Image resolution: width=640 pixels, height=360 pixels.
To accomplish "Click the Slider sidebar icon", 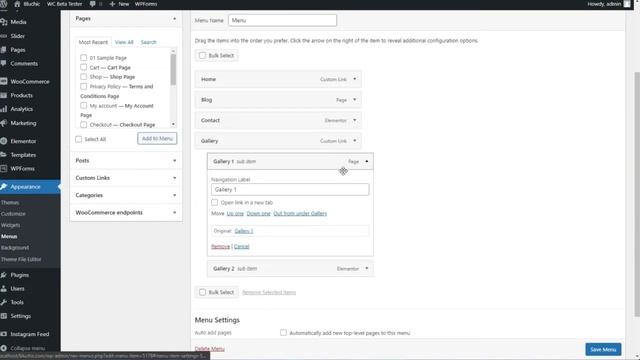I will point(4,36).
